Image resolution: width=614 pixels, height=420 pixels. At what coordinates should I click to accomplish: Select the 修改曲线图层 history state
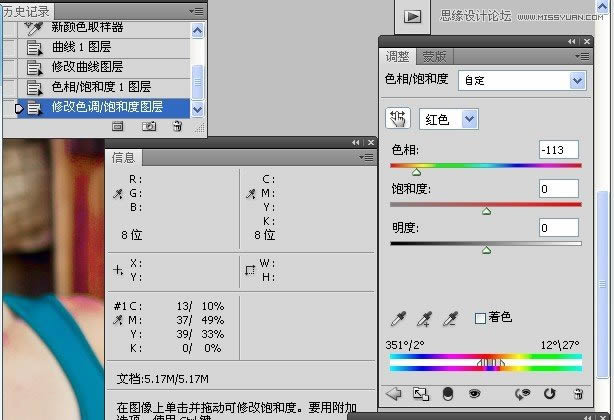coord(87,67)
